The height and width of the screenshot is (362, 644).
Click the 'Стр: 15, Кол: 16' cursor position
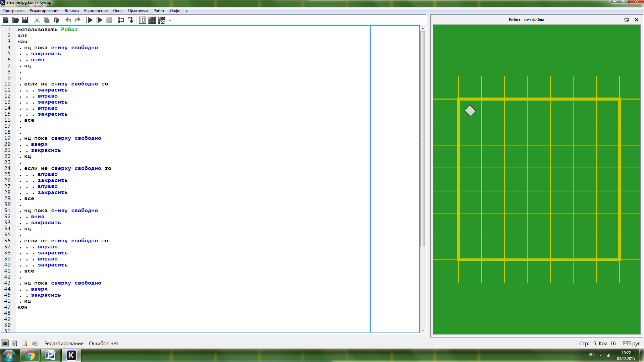pyautogui.click(x=597, y=343)
